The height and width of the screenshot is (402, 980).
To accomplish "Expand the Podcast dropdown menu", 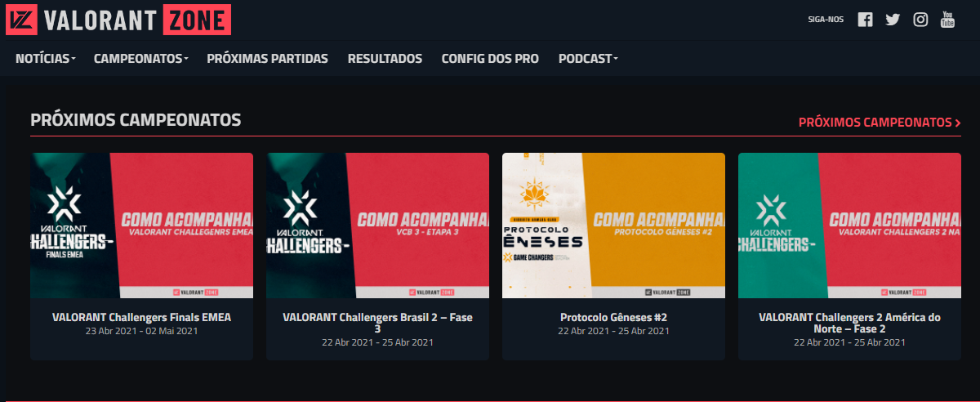I will pos(588,59).
